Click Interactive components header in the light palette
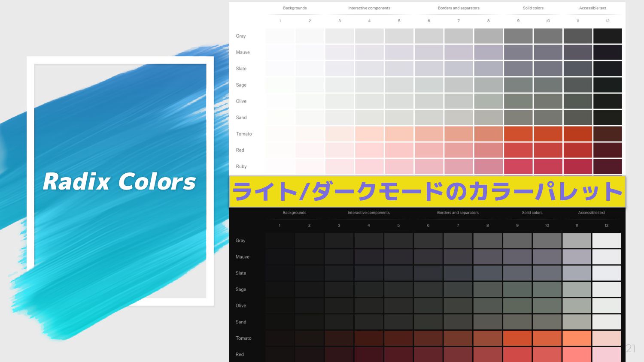Screen dimensions: 644x362 [369, 8]
